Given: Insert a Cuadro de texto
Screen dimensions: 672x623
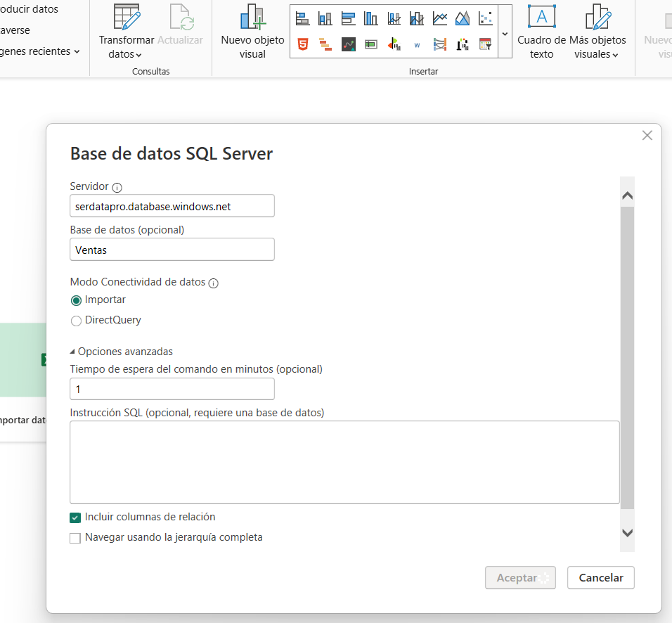Looking at the screenshot, I should (x=541, y=17).
